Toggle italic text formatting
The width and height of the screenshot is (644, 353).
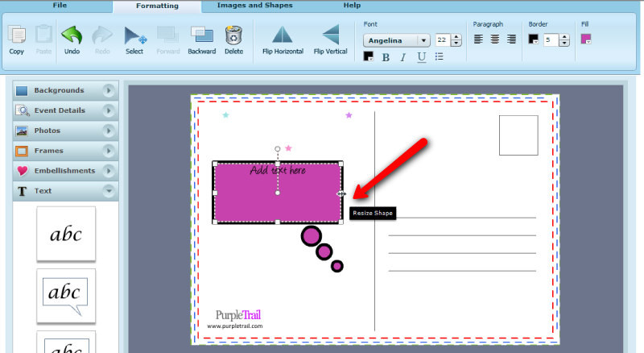pos(403,57)
